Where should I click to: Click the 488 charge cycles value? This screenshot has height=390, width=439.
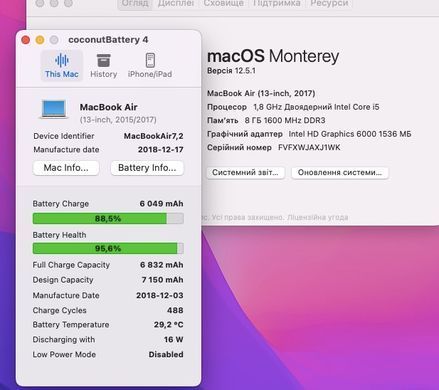(175, 310)
